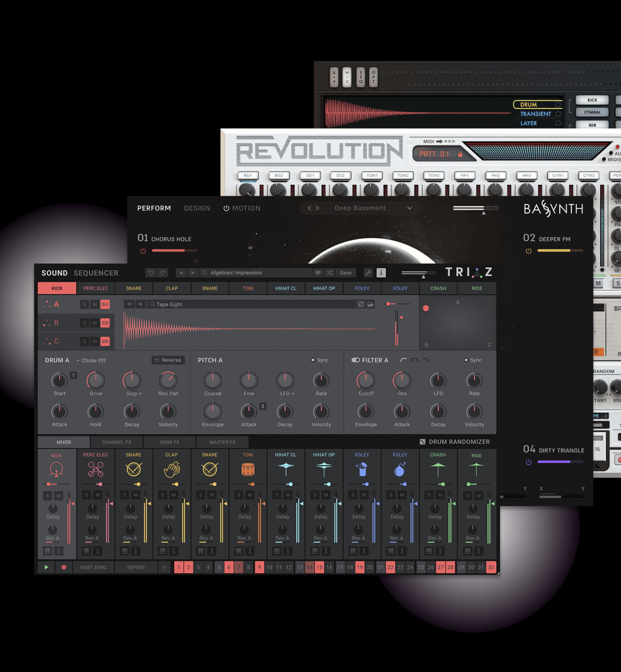Screen dimensions: 621x672
Task: Click the Export button
Action: (x=136, y=567)
